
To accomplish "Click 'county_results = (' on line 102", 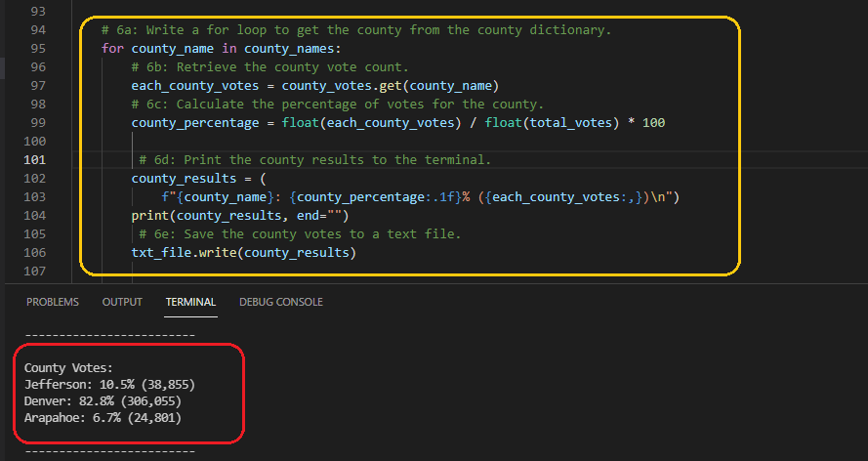I will (x=199, y=178).
